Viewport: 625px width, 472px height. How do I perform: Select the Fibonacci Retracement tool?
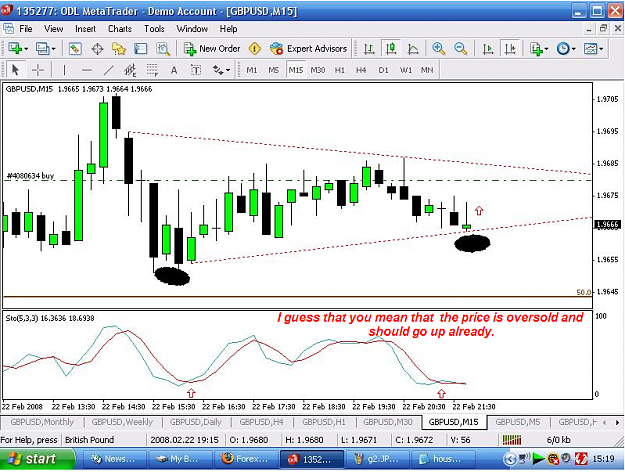[x=152, y=70]
